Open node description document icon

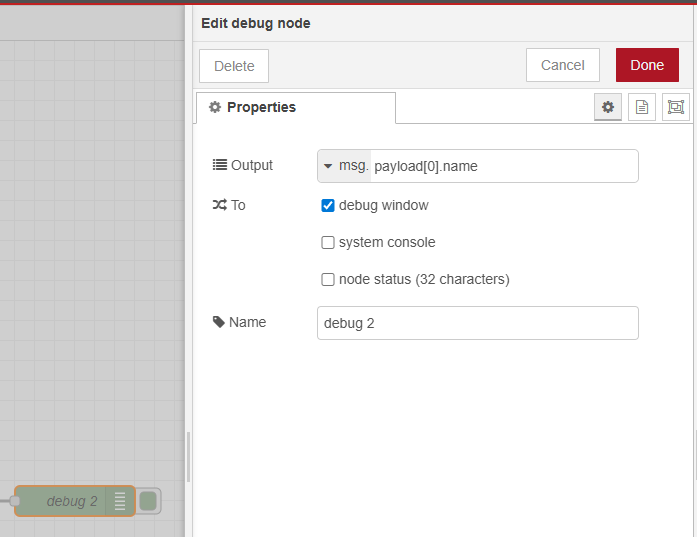642,107
